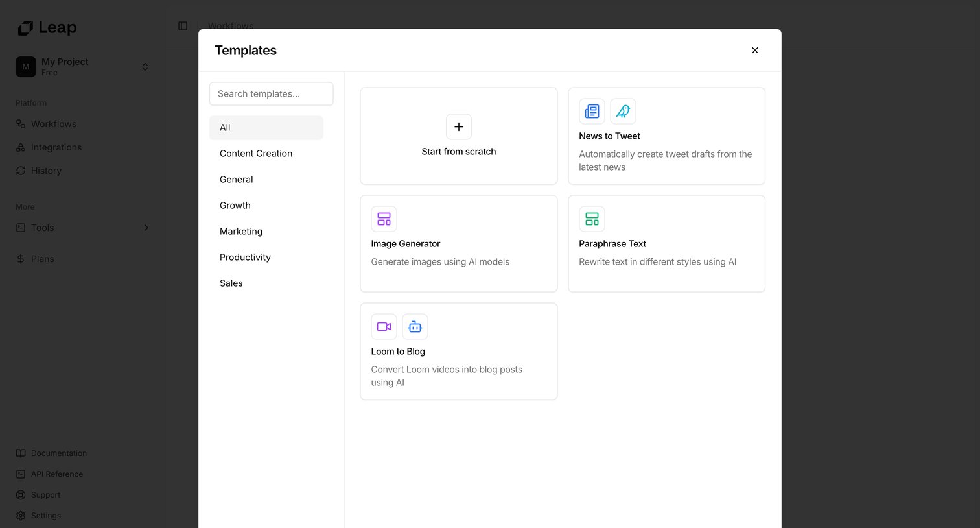Open the API Reference link
This screenshot has width=980, height=528.
[57, 474]
